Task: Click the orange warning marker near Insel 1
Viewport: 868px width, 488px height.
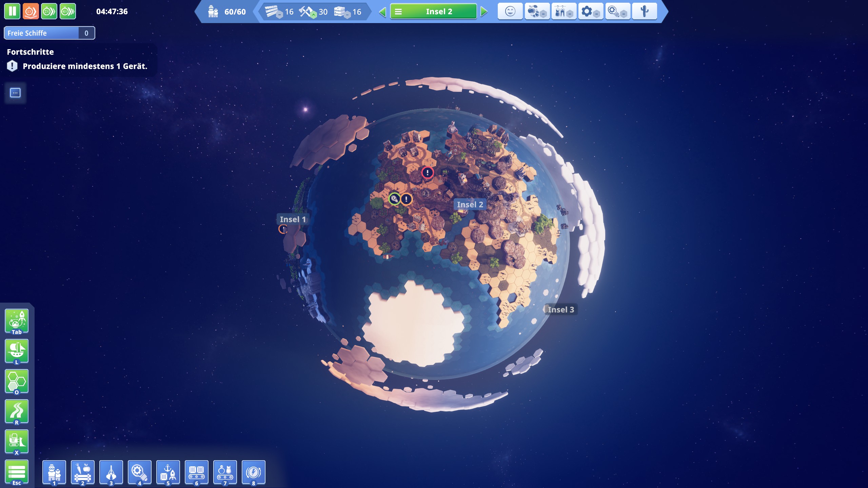Action: (x=283, y=229)
